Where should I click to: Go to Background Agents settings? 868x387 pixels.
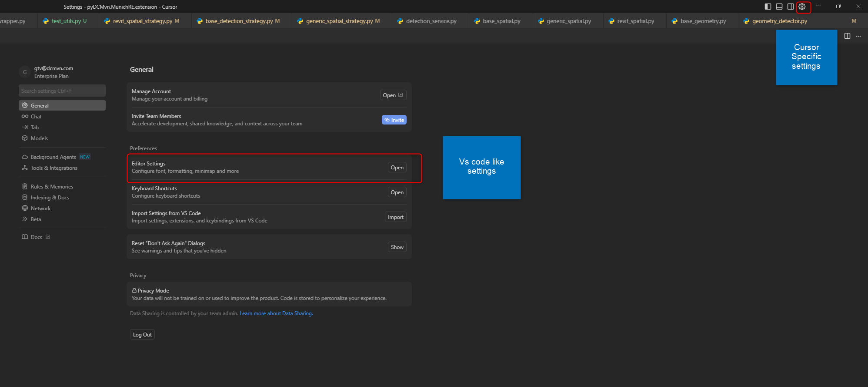(x=53, y=157)
